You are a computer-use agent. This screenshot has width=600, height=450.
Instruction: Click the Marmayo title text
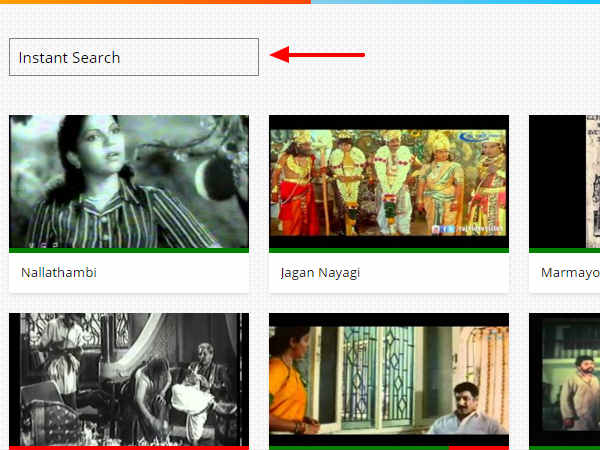point(569,272)
